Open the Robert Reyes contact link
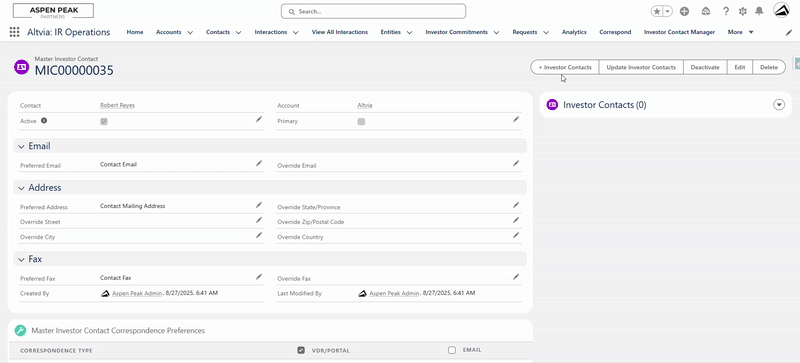800x363 pixels. (x=117, y=106)
